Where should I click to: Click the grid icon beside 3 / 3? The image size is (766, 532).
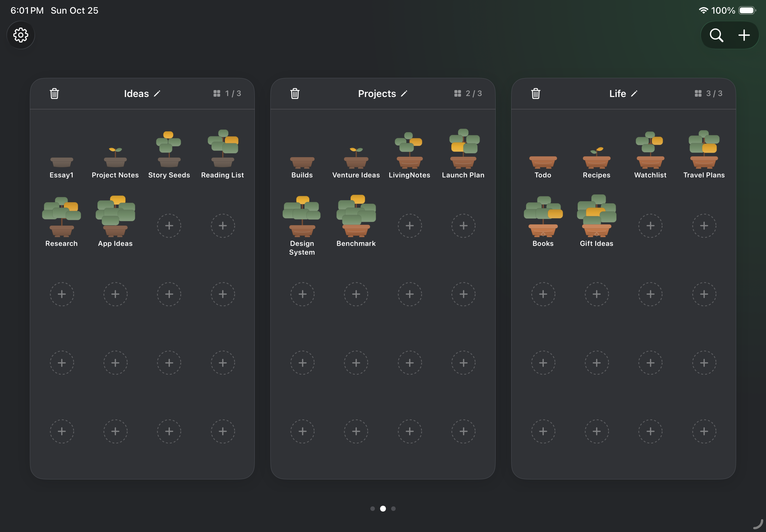click(698, 93)
